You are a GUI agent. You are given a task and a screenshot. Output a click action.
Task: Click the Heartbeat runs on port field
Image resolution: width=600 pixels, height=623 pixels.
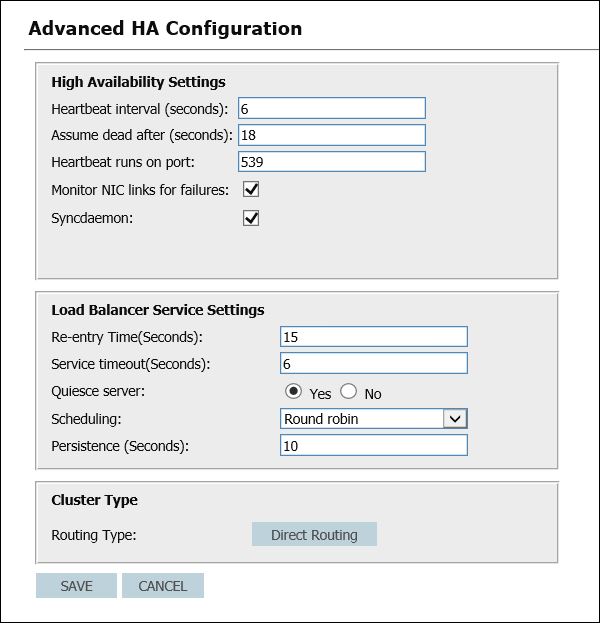[x=332, y=162]
